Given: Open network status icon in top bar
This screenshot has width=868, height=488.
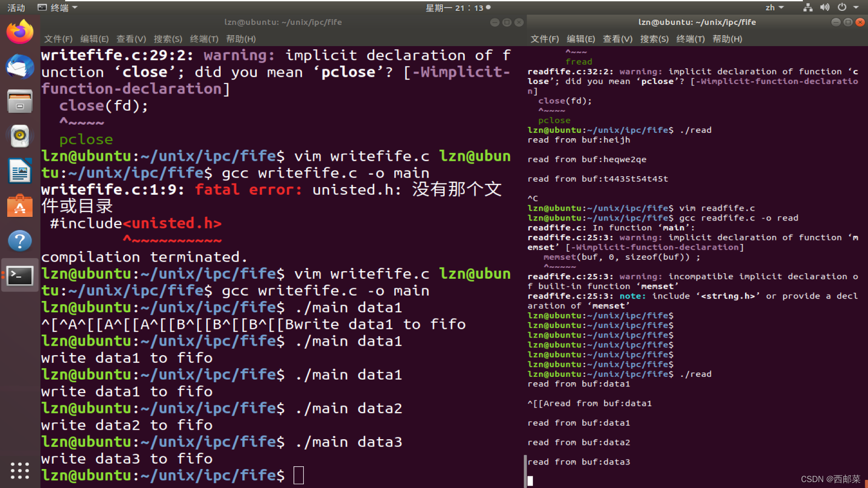Looking at the screenshot, I should coord(808,8).
